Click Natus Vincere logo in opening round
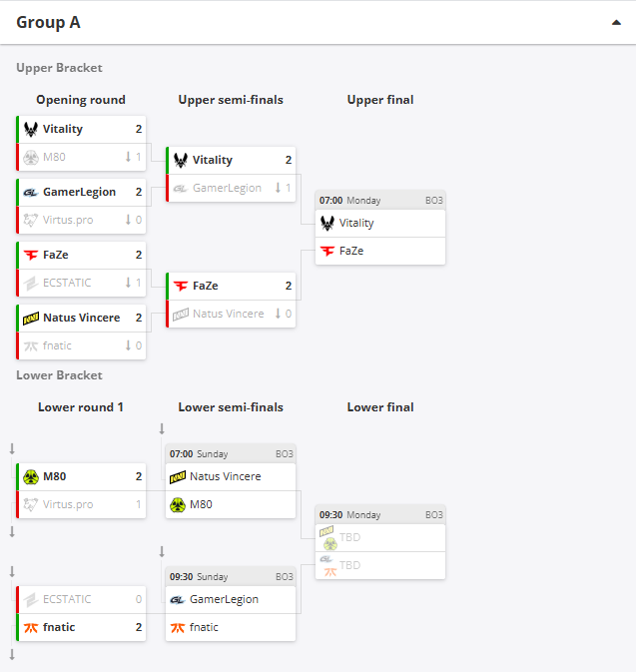636x672 pixels. click(x=31, y=318)
